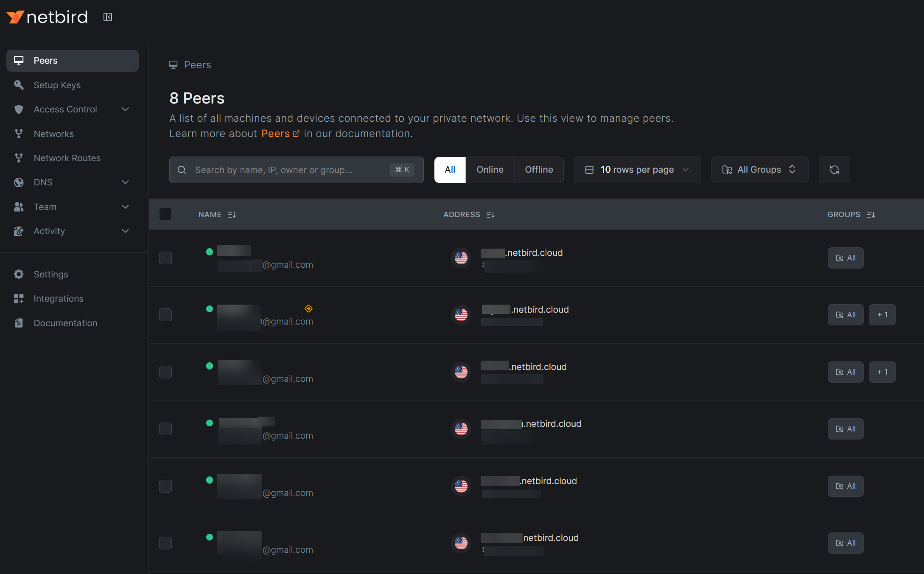Expand the DNS submenu chevron
The width and height of the screenshot is (924, 574).
pos(125,182)
